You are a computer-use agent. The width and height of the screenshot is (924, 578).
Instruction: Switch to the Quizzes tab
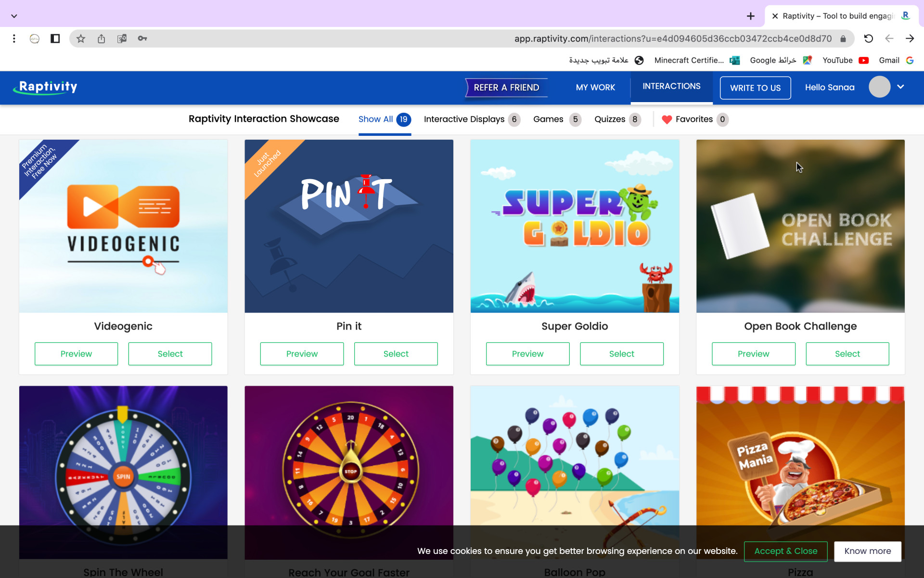point(617,119)
